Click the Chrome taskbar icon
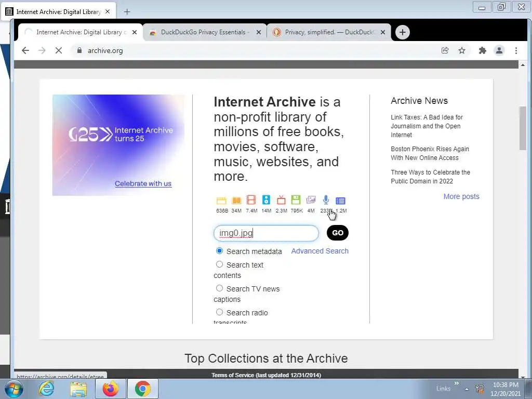 pos(142,389)
